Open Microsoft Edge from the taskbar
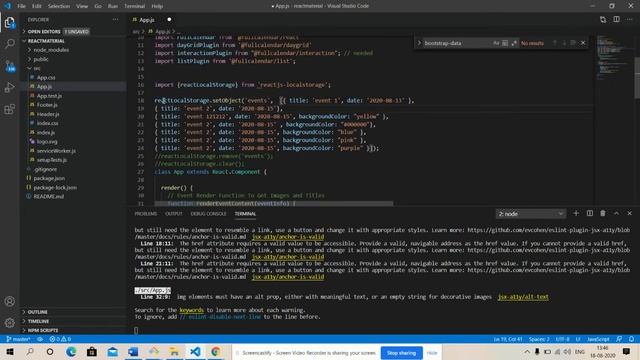 [71, 352]
